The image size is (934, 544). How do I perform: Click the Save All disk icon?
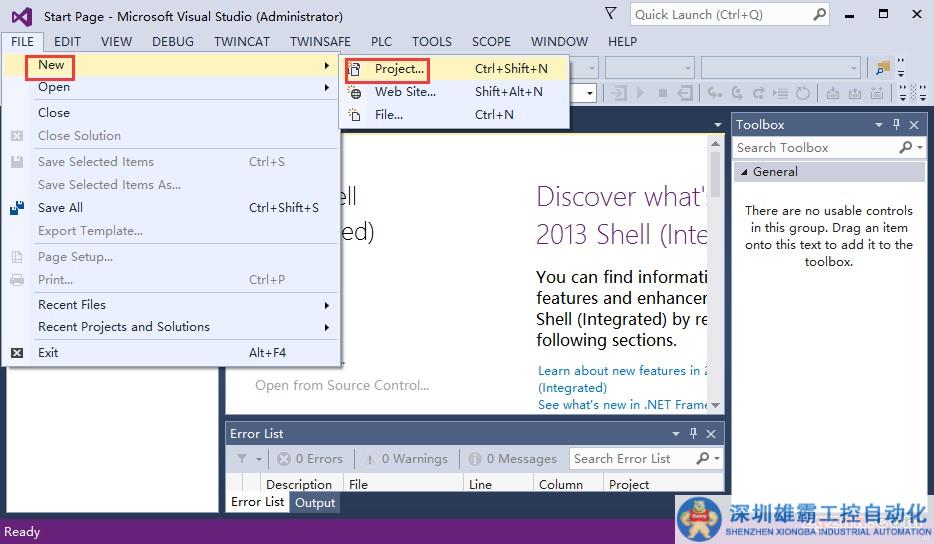(x=17, y=208)
